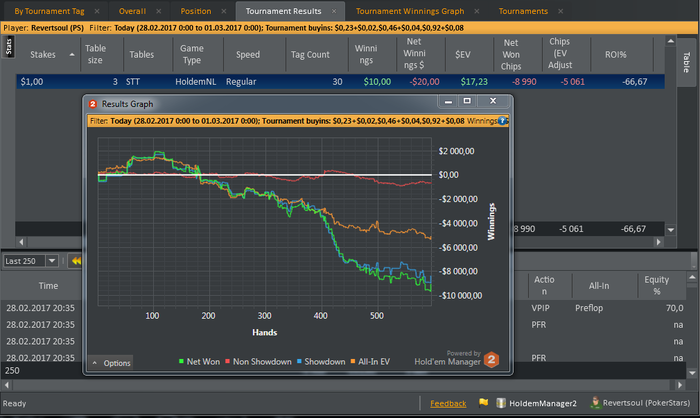Click the Preflop all-in cell

pos(589,308)
